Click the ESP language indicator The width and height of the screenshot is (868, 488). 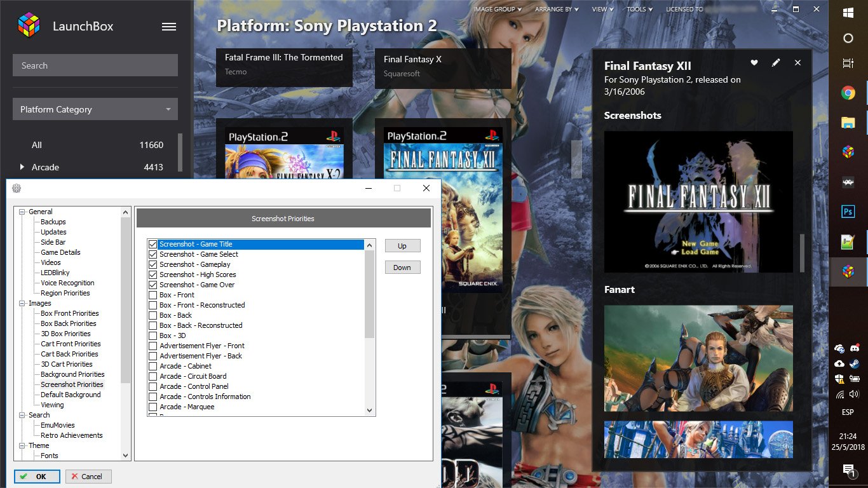pyautogui.click(x=848, y=412)
